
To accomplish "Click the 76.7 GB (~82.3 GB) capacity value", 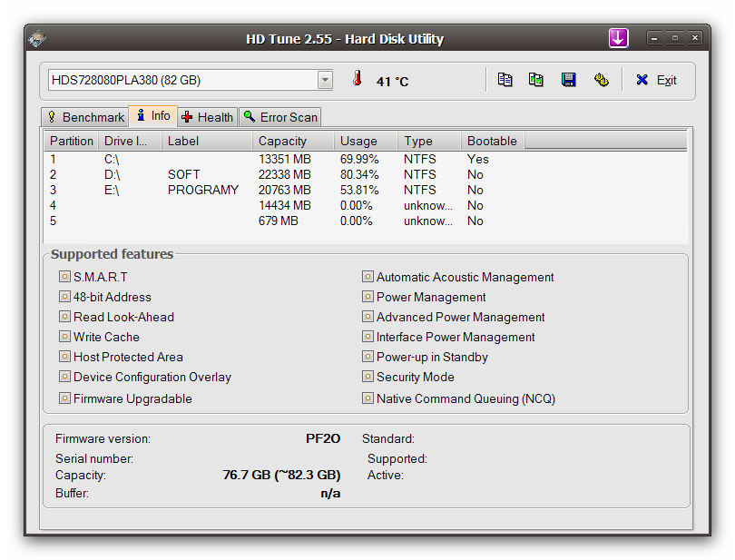I will pyautogui.click(x=281, y=475).
